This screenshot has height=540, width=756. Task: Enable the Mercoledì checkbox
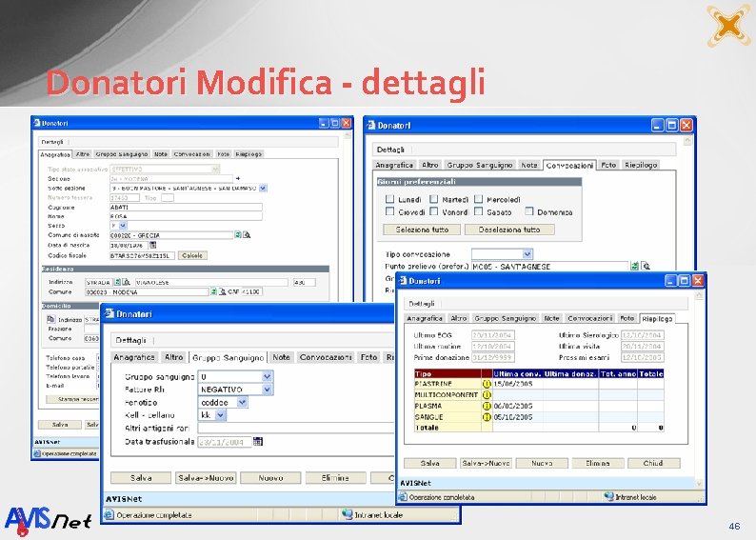tap(478, 199)
